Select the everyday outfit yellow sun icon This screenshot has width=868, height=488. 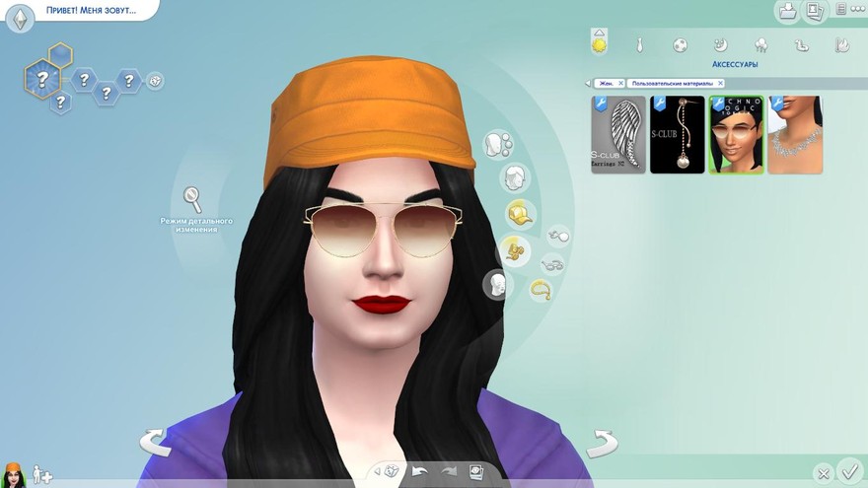pos(599,44)
